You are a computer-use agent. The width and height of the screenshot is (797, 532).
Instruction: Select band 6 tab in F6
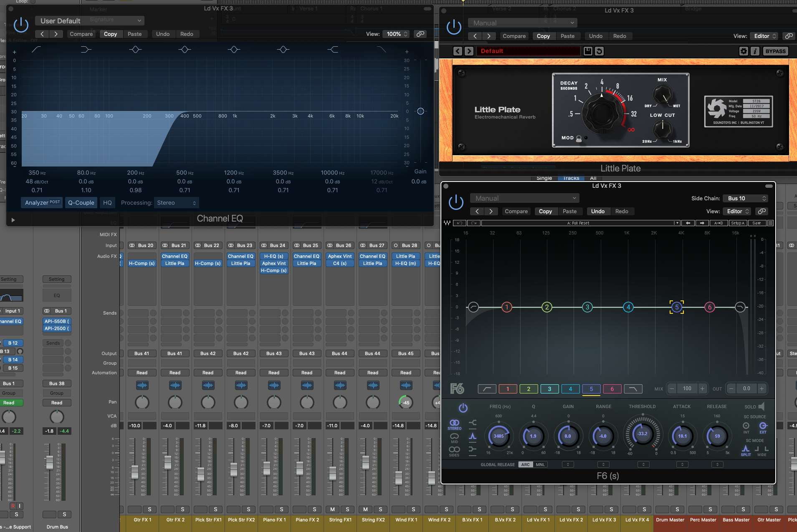[612, 389]
